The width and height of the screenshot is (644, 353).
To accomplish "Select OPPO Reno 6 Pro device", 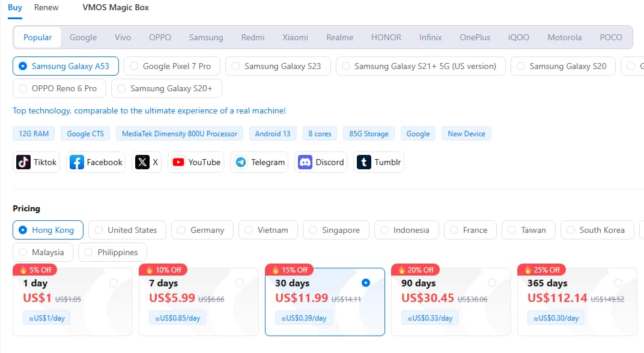I will click(59, 88).
